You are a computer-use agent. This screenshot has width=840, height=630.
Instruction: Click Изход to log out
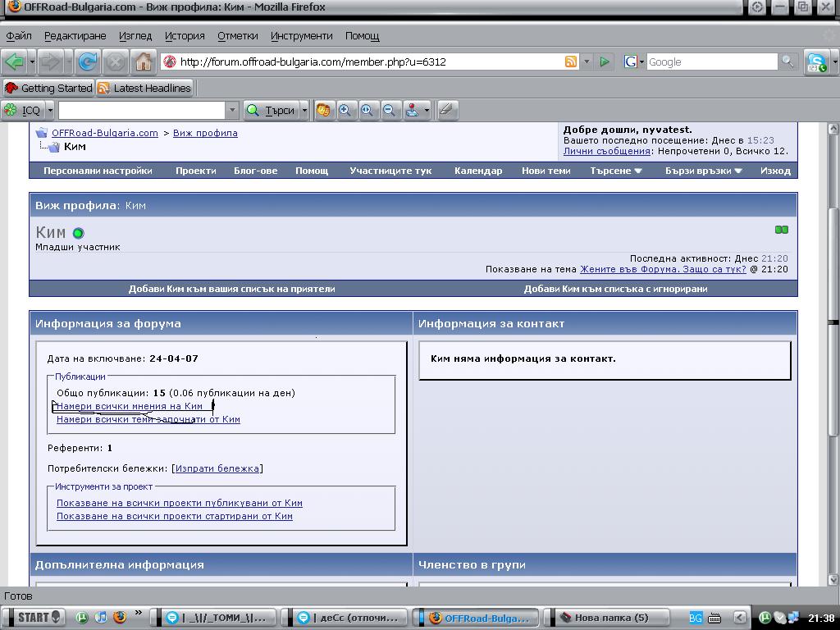click(x=775, y=171)
